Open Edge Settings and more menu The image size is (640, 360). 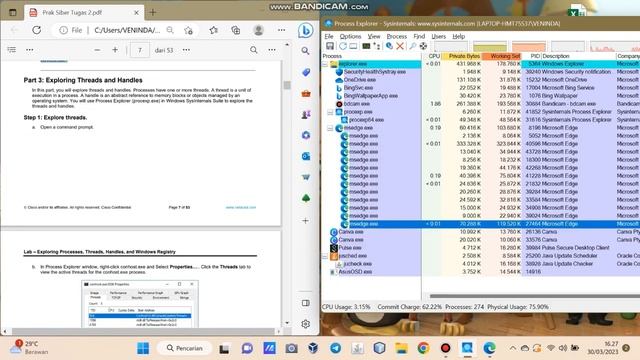point(282,30)
